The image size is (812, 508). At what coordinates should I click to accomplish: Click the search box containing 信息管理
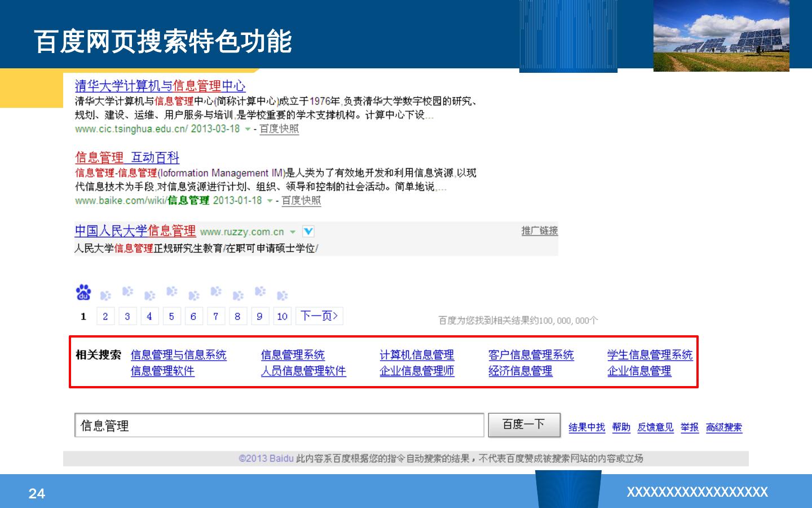pos(280,426)
